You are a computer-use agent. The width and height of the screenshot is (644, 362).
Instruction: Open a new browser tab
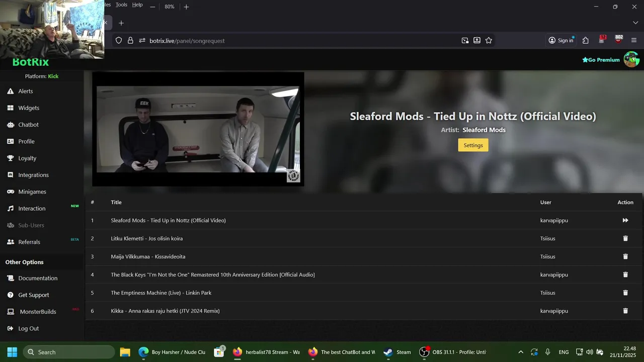[121, 23]
